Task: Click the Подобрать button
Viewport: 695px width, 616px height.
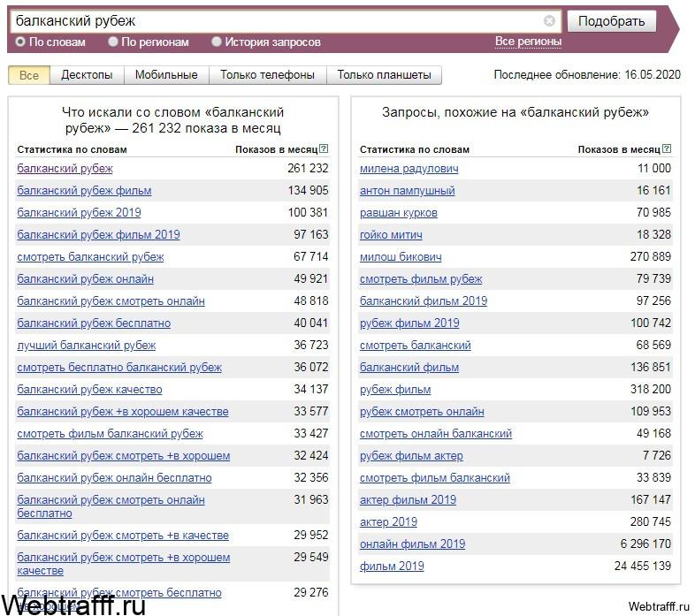Action: tap(611, 21)
